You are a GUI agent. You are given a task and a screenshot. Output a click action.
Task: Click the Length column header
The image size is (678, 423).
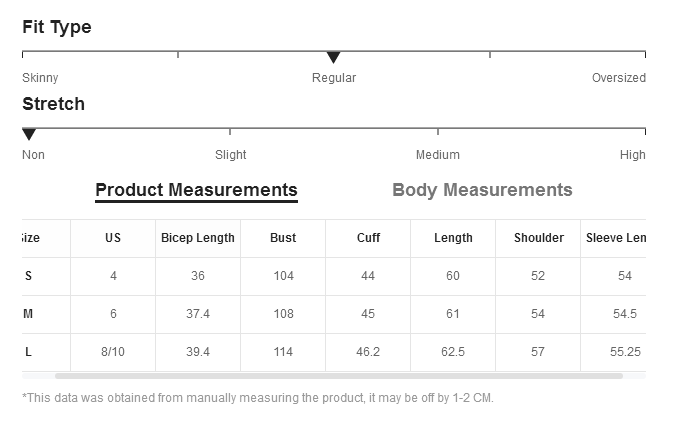click(x=453, y=238)
